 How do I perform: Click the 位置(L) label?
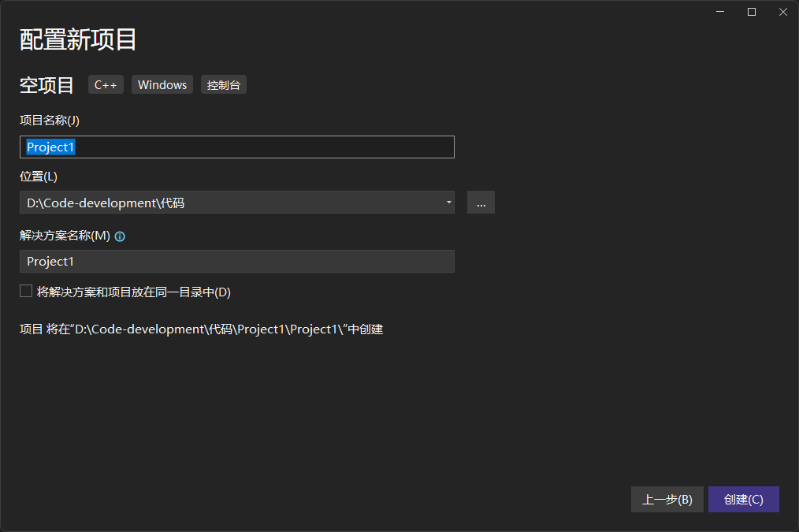pyautogui.click(x=39, y=177)
